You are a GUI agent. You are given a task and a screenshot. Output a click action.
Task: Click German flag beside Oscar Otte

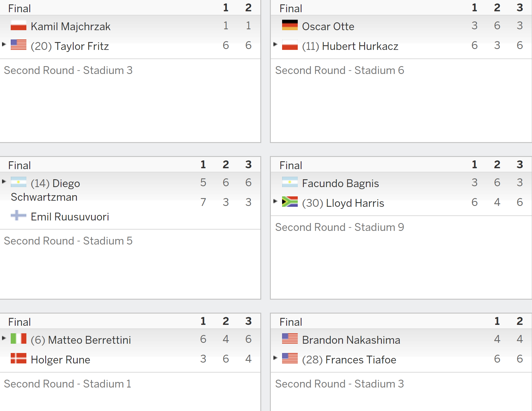pos(290,25)
